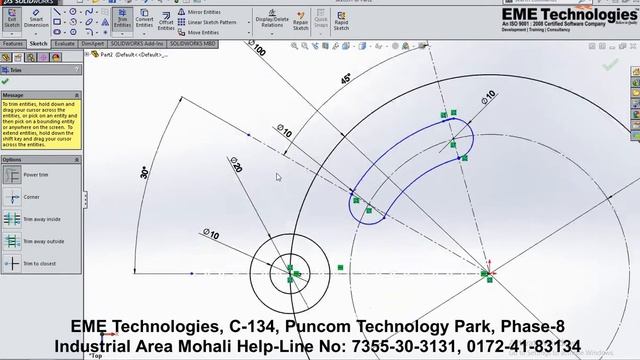Select the Point sketch tool
The width and height of the screenshot is (640, 360).
point(105,31)
